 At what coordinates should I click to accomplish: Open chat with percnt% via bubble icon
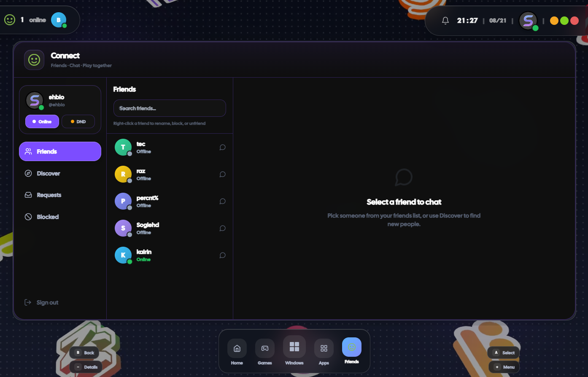(x=222, y=202)
